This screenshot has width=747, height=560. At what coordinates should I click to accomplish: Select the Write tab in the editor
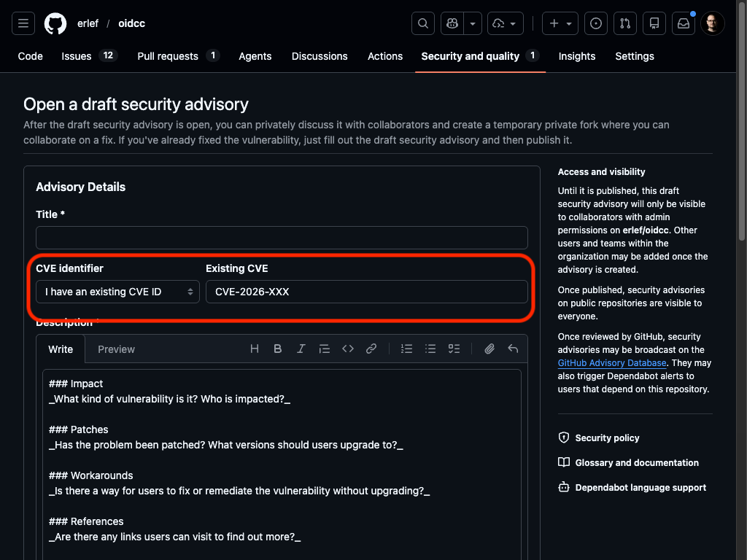61,349
